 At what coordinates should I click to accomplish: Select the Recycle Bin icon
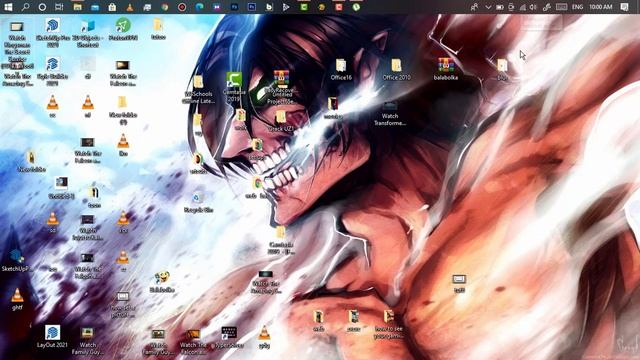click(x=198, y=202)
